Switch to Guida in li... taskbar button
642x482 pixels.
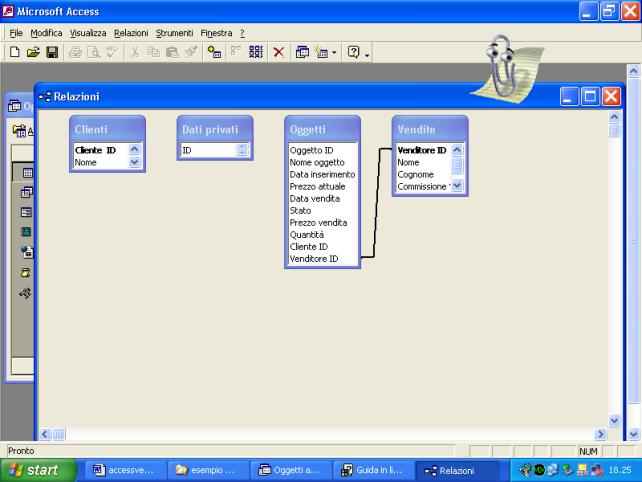(x=373, y=470)
